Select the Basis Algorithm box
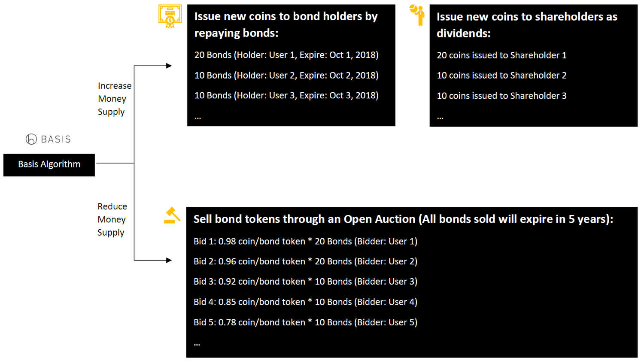 point(49,165)
